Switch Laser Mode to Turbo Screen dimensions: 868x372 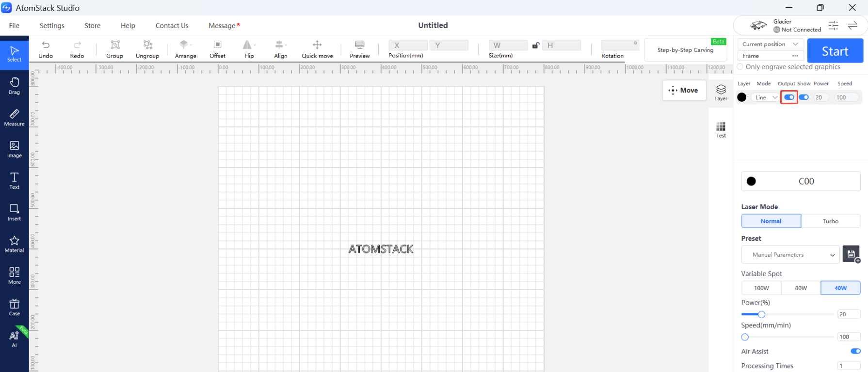(831, 221)
